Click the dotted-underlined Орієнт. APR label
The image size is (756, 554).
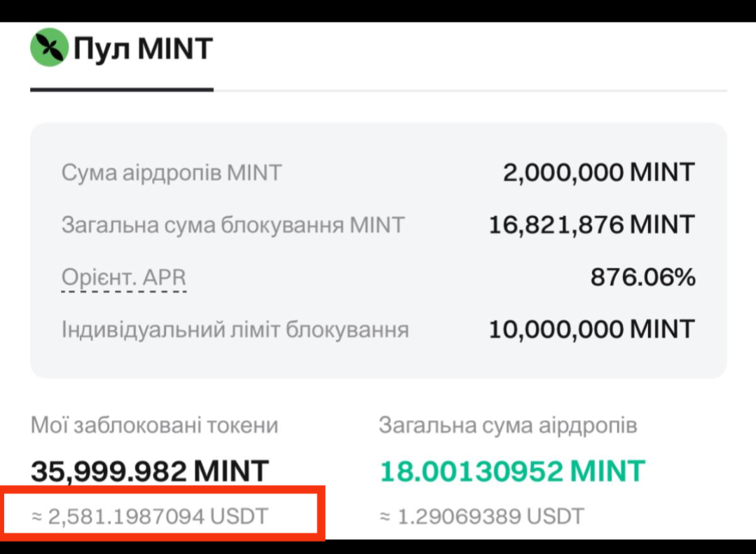(x=124, y=278)
